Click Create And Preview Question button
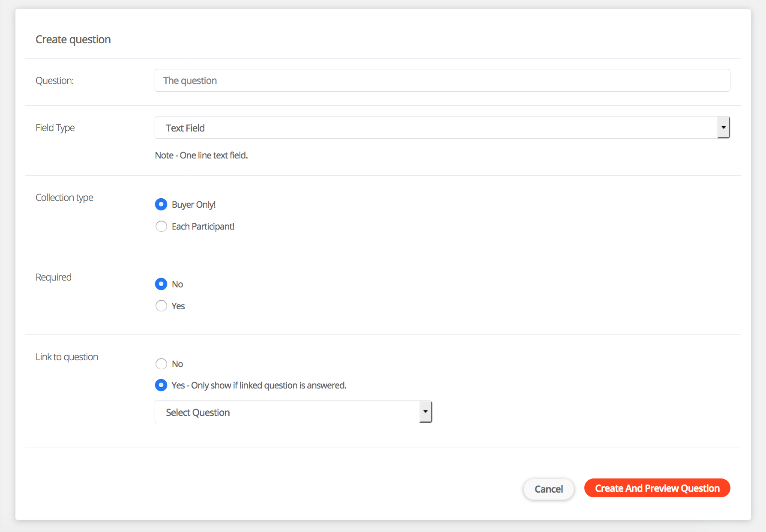The image size is (766, 532). (x=657, y=488)
